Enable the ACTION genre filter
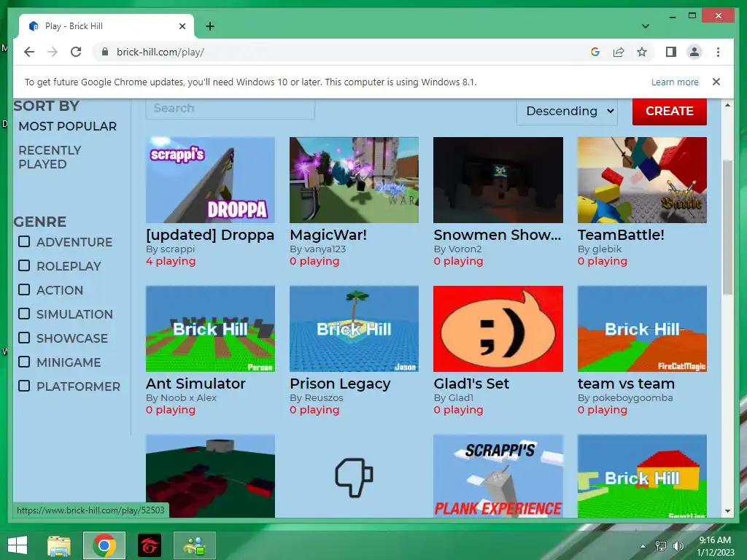Image resolution: width=747 pixels, height=560 pixels. [x=24, y=289]
